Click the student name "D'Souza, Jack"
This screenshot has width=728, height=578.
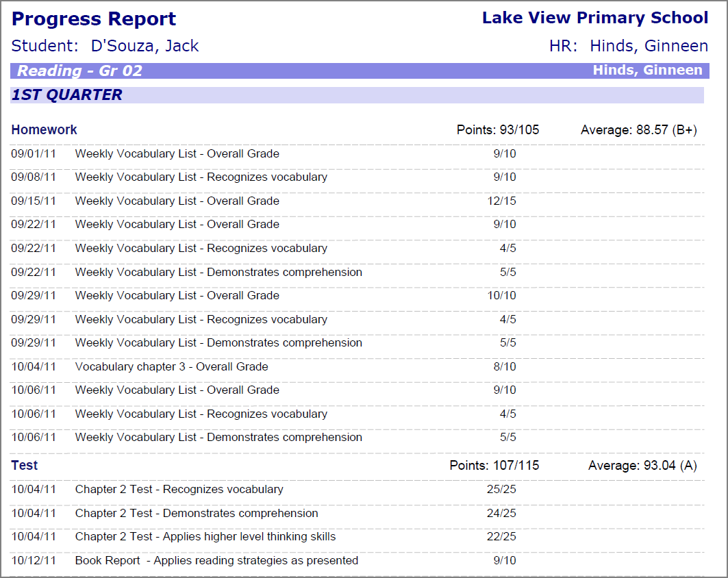pyautogui.click(x=145, y=46)
